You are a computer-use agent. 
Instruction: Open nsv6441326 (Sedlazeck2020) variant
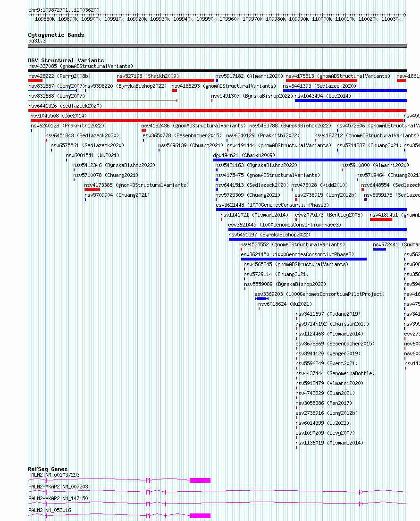coord(65,106)
